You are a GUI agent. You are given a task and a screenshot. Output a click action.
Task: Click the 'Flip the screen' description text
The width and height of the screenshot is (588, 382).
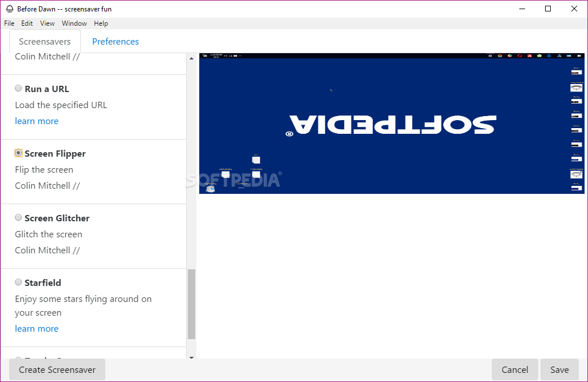click(44, 170)
